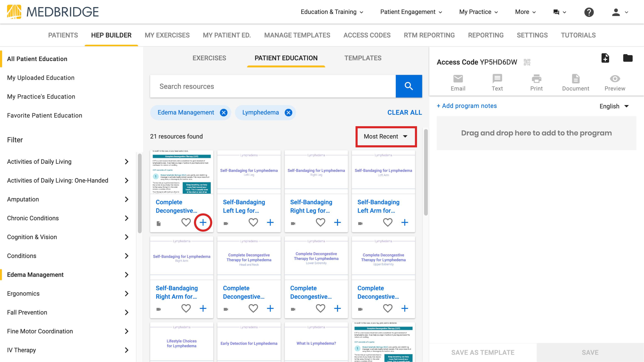The height and width of the screenshot is (362, 644).
Task: Click the MedBridge logo
Action: click(53, 12)
